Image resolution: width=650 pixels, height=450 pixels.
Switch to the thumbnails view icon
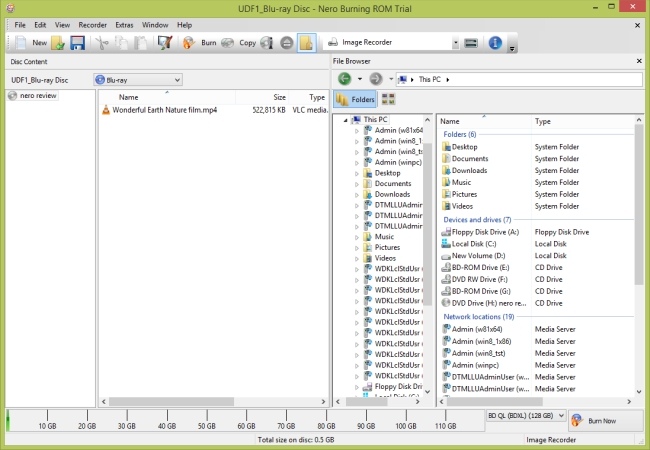point(388,99)
